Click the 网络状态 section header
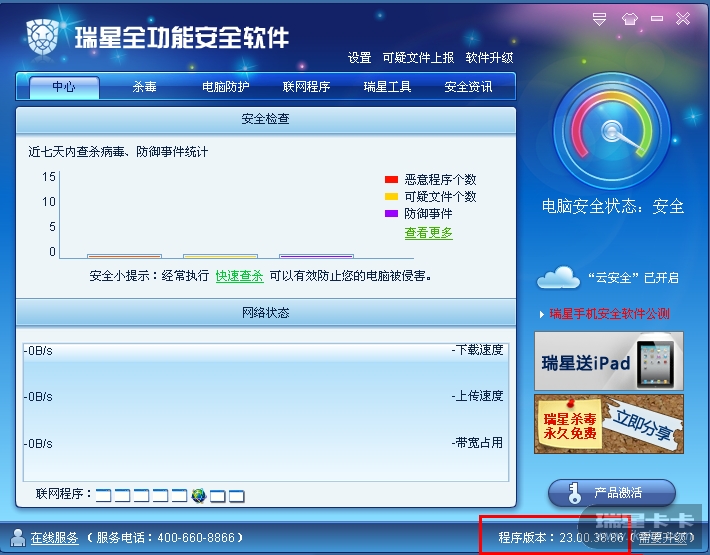 [x=266, y=312]
